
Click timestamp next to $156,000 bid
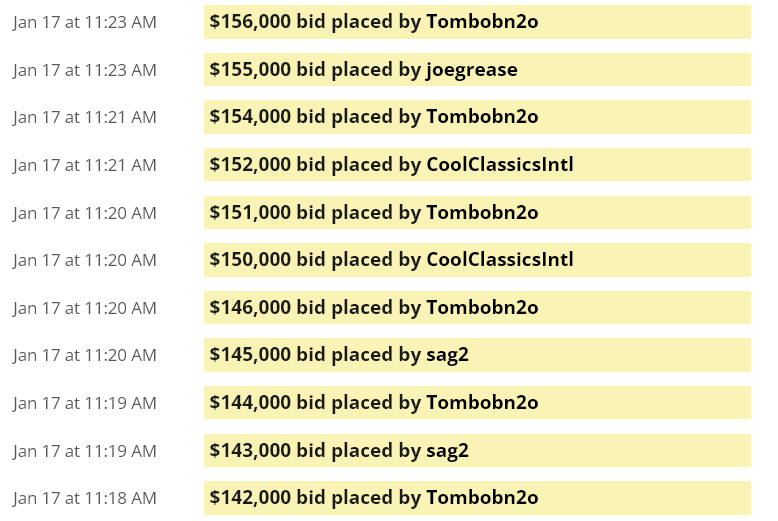pyautogui.click(x=85, y=22)
